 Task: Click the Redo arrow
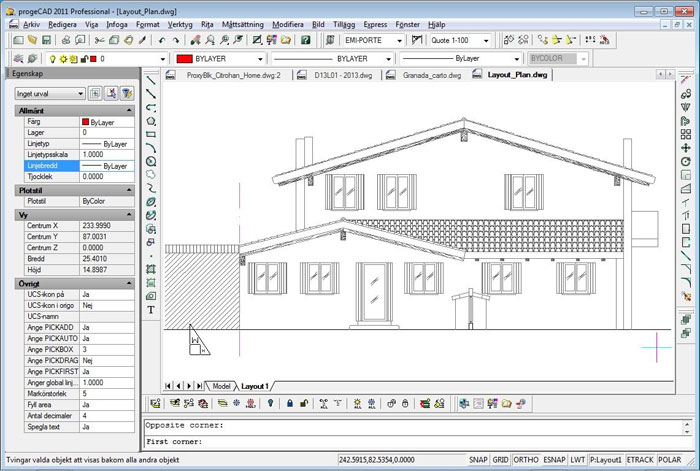pos(176,40)
